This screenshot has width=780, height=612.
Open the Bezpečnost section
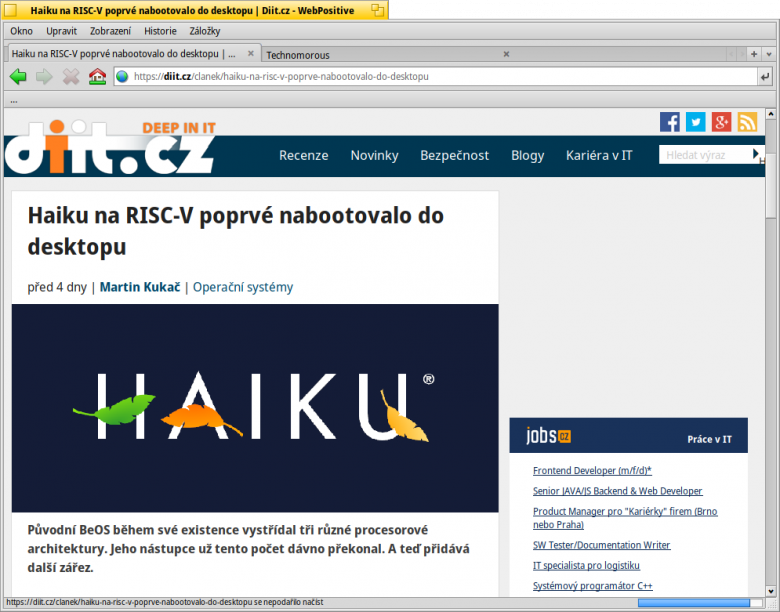click(x=455, y=155)
